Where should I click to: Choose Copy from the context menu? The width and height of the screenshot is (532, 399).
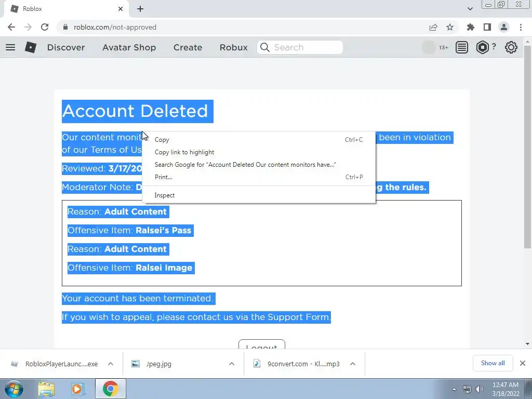tap(259, 140)
